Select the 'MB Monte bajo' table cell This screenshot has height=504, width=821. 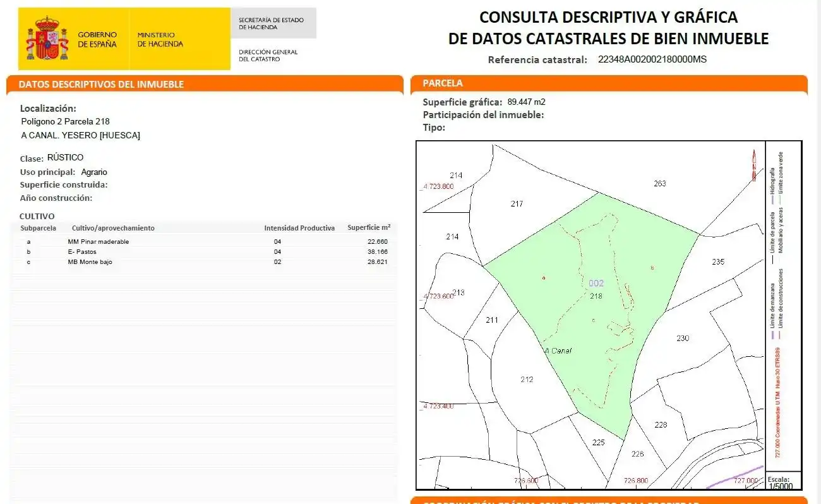[x=90, y=262]
